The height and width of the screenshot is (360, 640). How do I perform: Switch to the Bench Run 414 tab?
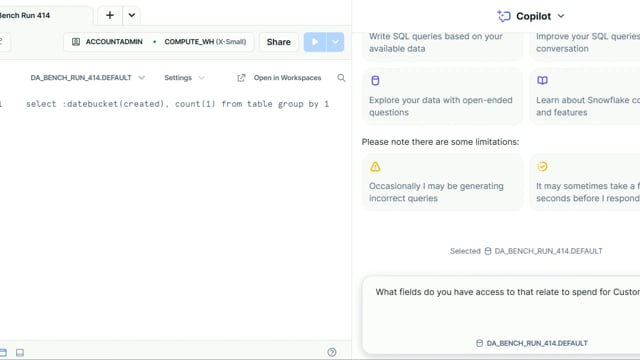[24, 16]
